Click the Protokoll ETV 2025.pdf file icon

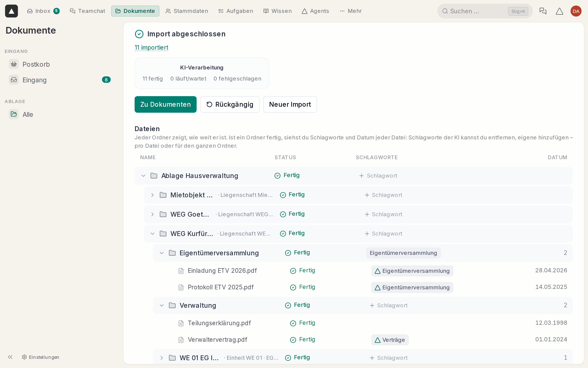(x=181, y=287)
